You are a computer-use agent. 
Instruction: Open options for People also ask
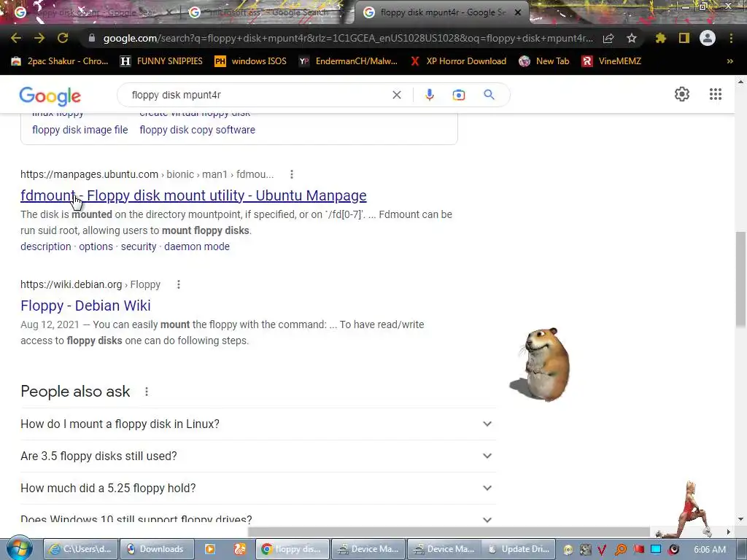coord(147,392)
